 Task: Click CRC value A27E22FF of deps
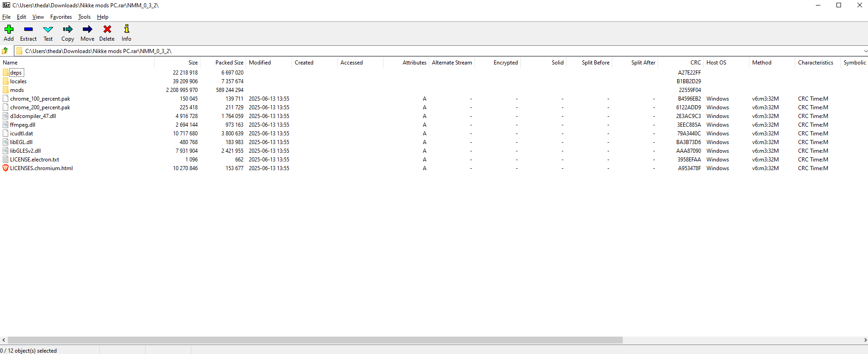point(689,73)
